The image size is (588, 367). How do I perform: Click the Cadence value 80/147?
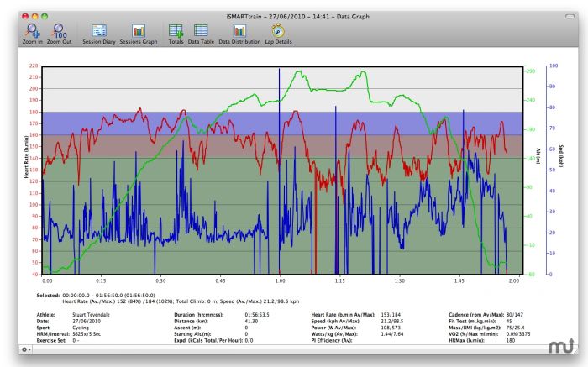click(x=514, y=315)
